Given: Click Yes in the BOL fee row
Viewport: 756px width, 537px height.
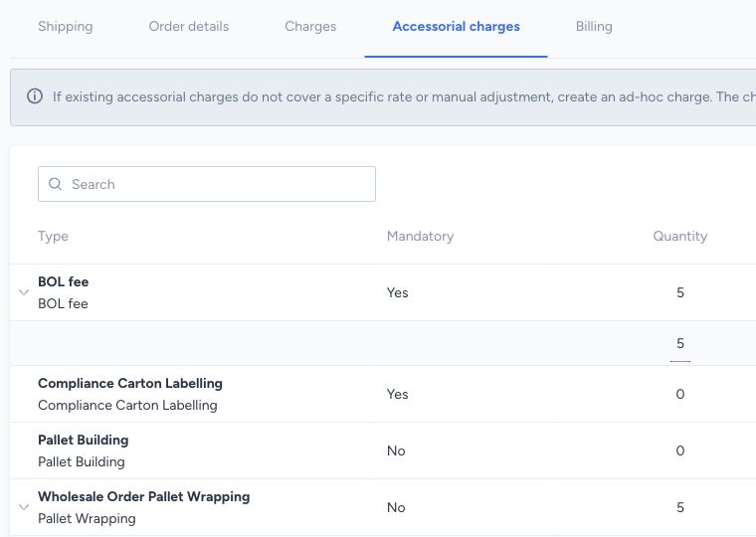Looking at the screenshot, I should click(397, 292).
